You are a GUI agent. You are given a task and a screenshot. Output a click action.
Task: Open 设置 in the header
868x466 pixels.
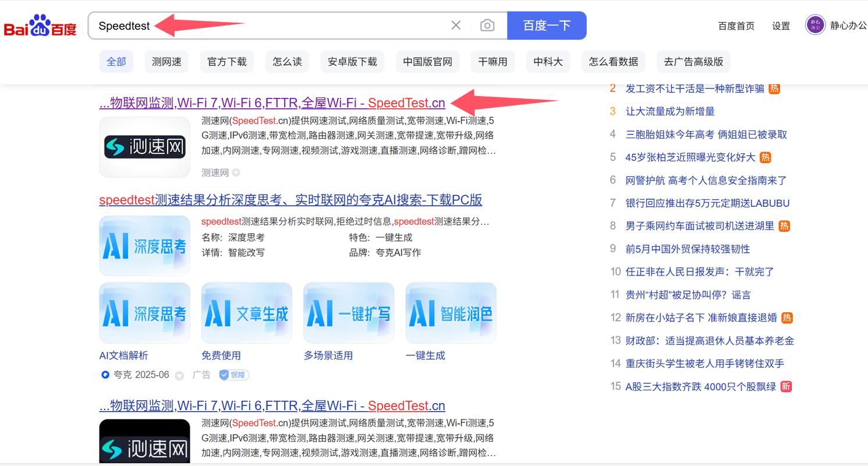(781, 26)
